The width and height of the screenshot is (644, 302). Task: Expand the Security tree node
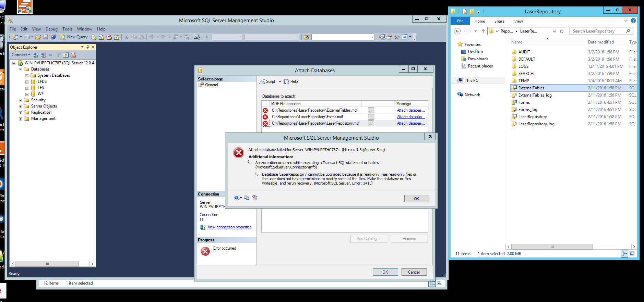click(x=20, y=100)
